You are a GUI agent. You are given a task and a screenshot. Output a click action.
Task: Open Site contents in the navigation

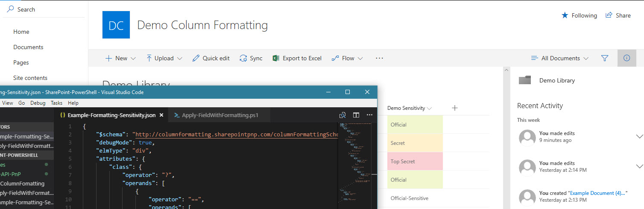click(x=30, y=78)
